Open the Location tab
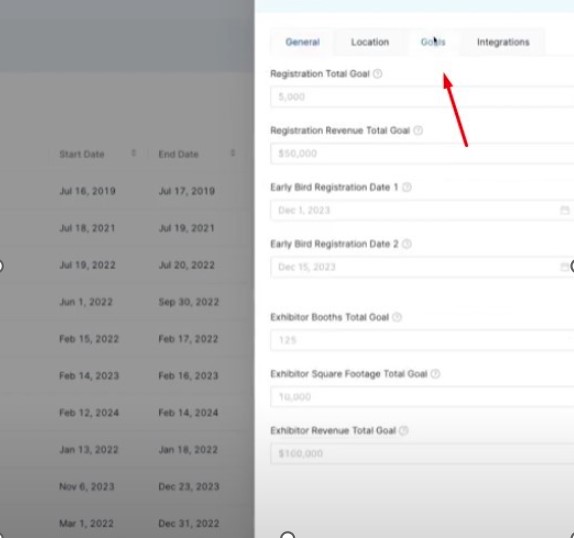The image size is (574, 538). [x=370, y=42]
